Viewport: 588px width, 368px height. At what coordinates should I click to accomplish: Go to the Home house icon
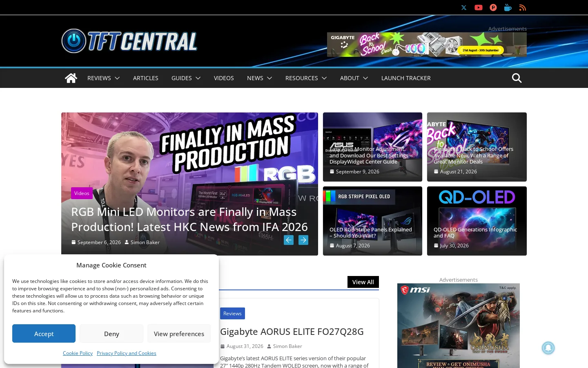(x=71, y=78)
